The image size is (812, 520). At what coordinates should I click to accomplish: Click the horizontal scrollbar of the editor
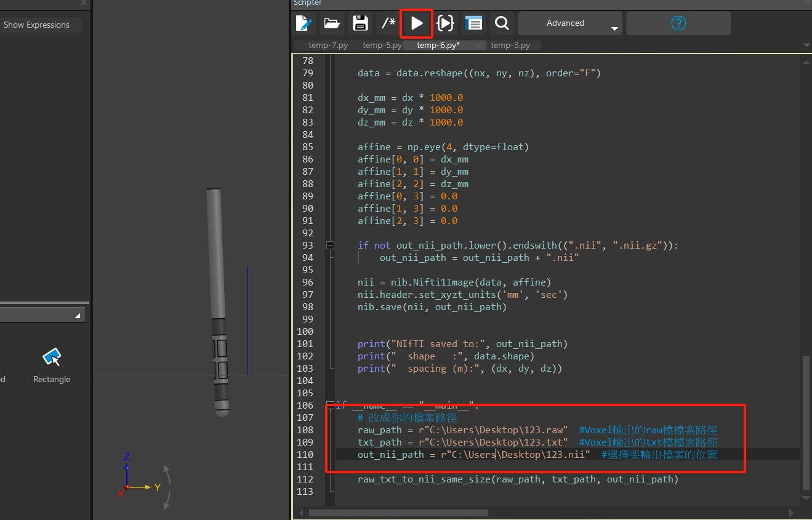[398, 513]
